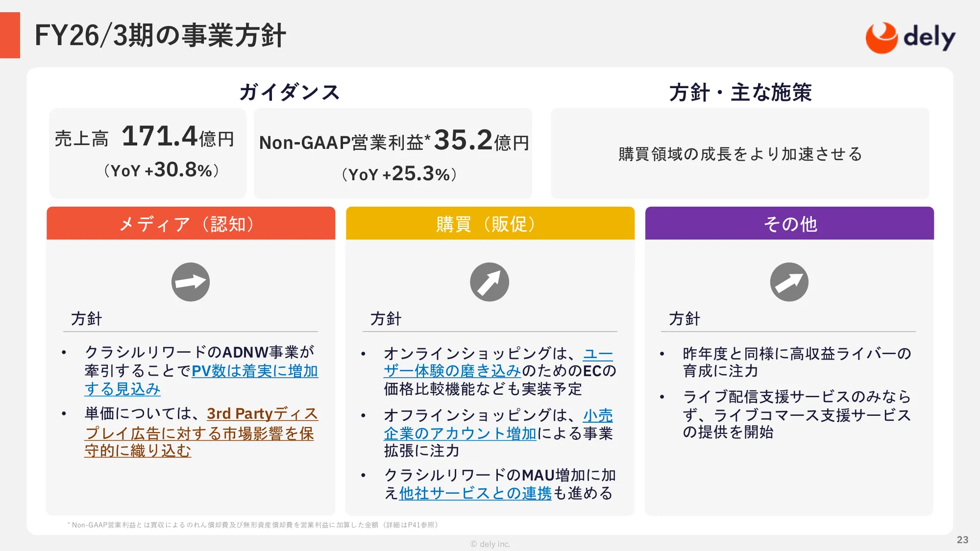Select the メディア（認知） orange header

191,223
